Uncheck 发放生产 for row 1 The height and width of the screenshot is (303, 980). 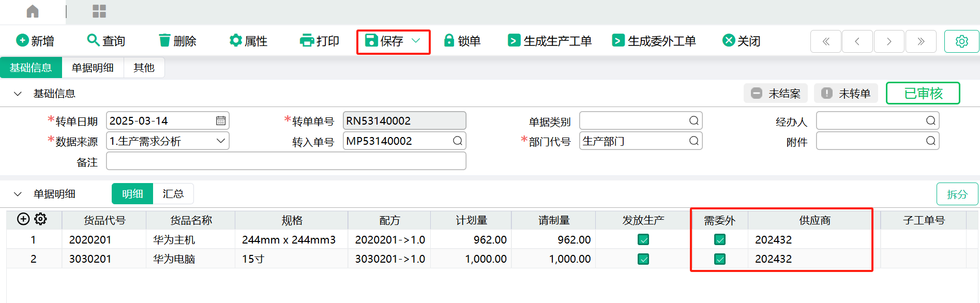[x=643, y=239]
